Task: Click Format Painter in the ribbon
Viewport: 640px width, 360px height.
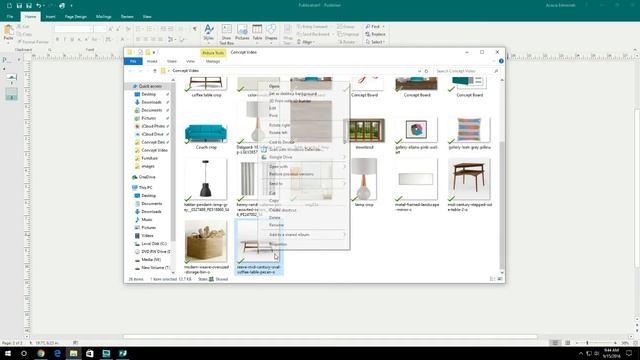Action: pyautogui.click(x=33, y=42)
